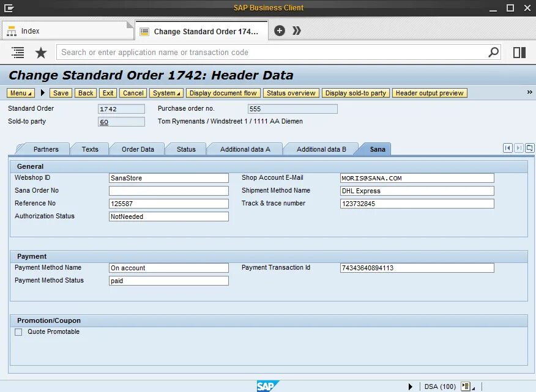Move to next tab with tab-strip arrow

tap(519, 148)
